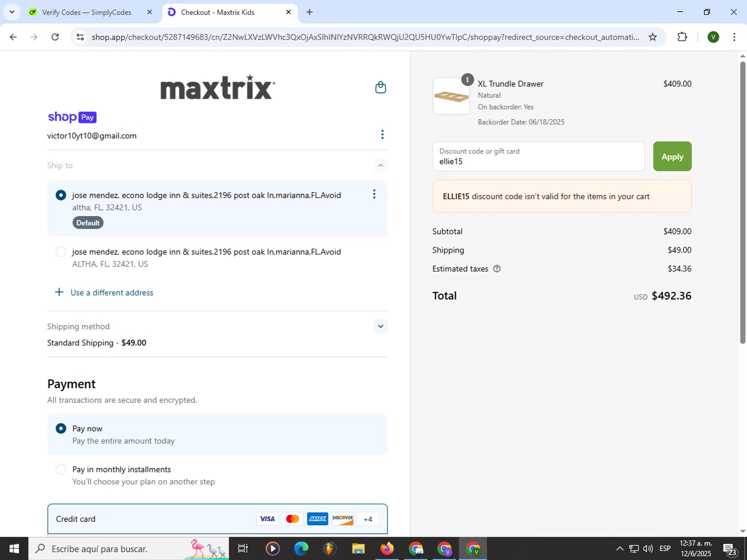Screen dimensions: 747x560
Task: Open the Chrome three-dot menu
Action: [x=734, y=37]
